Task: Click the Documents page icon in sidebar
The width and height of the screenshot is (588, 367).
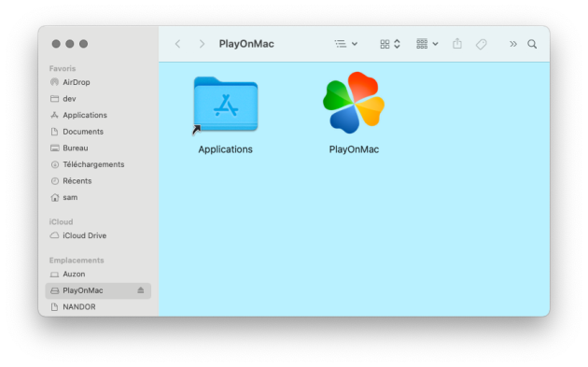Action: pos(55,132)
